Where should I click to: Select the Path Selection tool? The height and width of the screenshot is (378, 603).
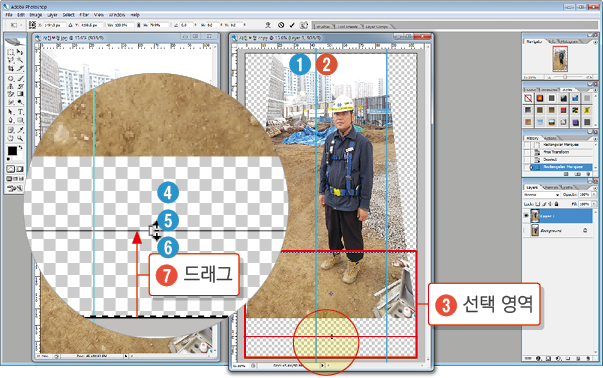(x=10, y=112)
